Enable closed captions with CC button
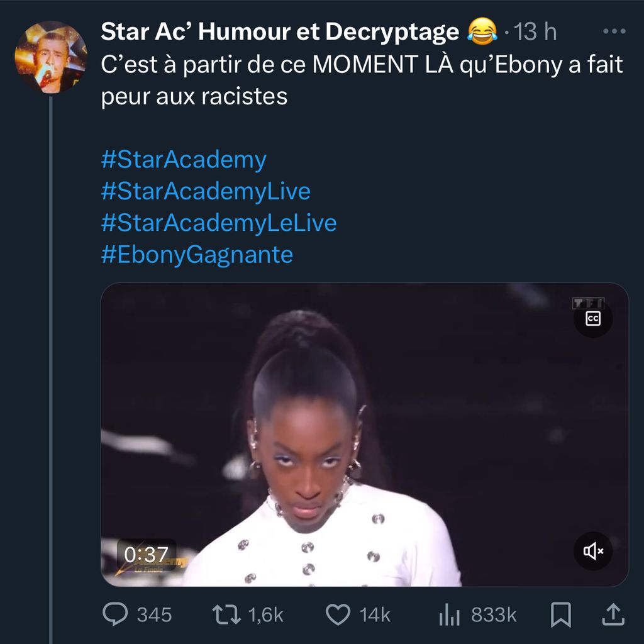 [593, 319]
